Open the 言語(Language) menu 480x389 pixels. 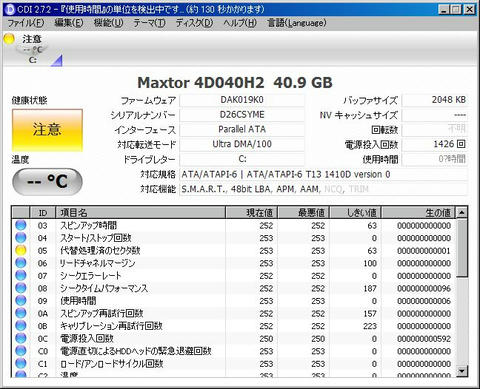[x=297, y=23]
